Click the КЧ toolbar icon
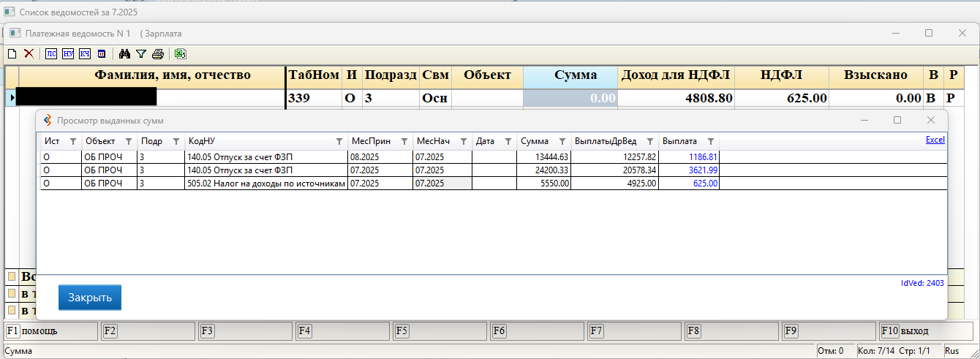 85,53
